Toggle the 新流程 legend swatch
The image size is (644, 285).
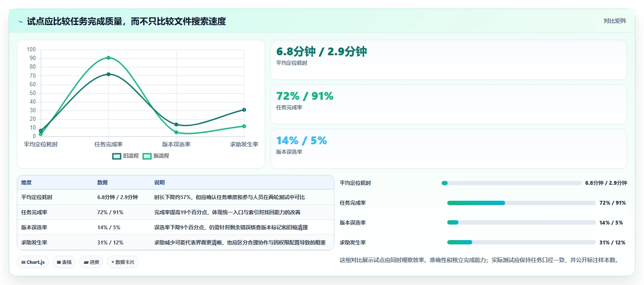(147, 156)
